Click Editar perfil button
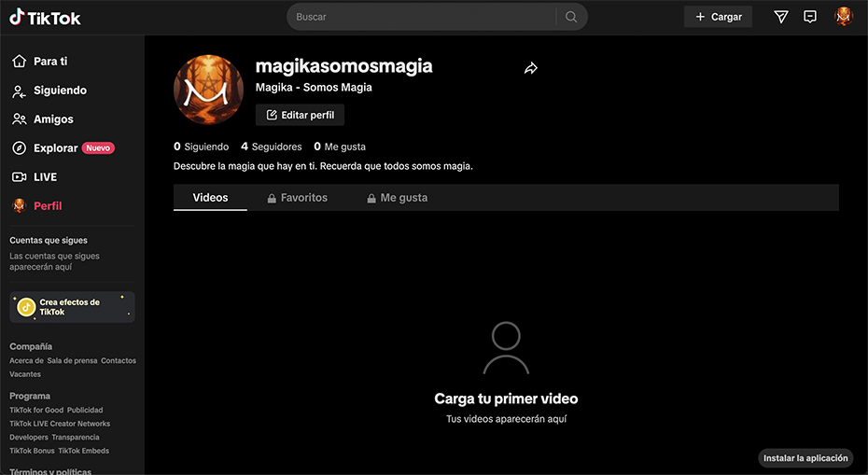Screen dimensions: 868x475 (300, 115)
